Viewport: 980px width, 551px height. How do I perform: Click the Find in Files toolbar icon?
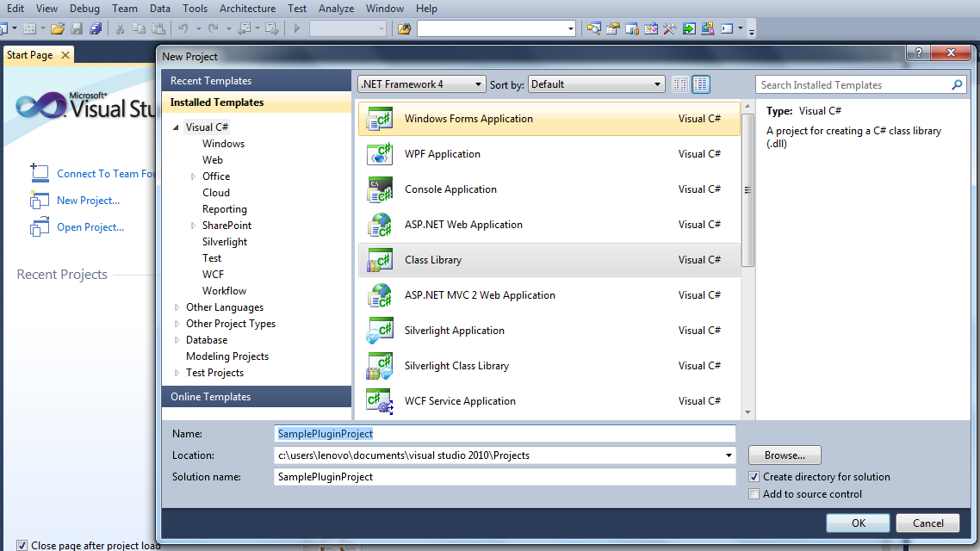point(405,28)
